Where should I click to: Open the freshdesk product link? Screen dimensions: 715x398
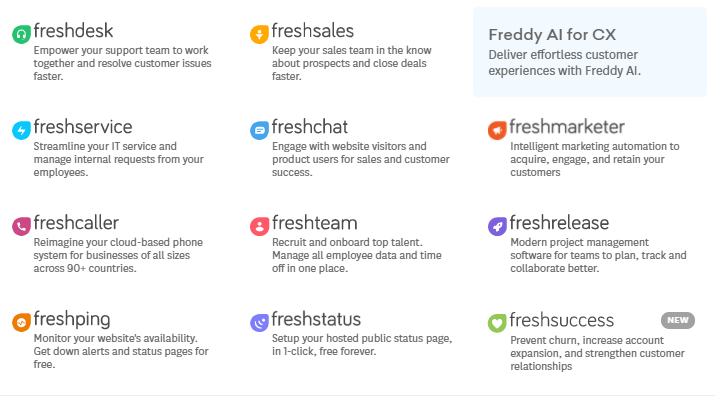click(73, 31)
